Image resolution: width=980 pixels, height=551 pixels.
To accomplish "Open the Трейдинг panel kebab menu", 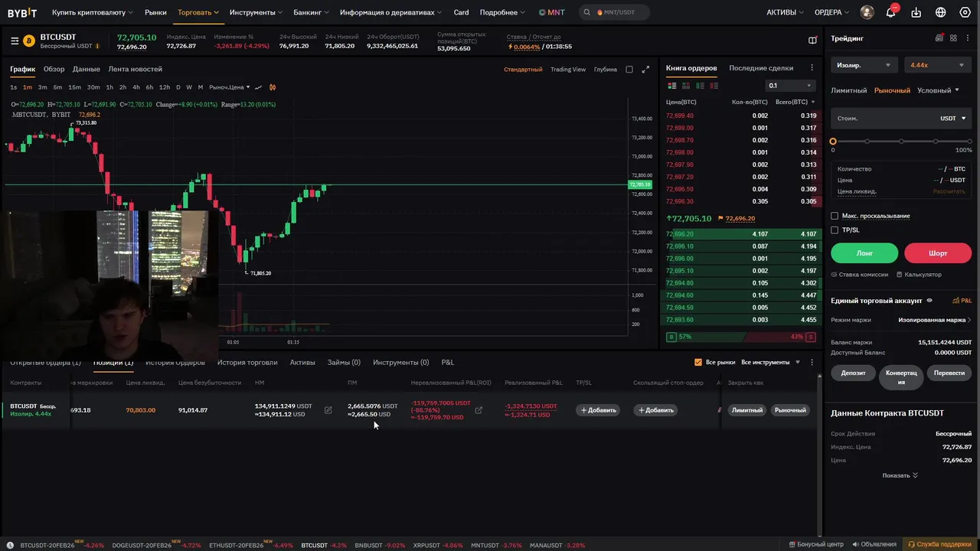I will coord(969,38).
